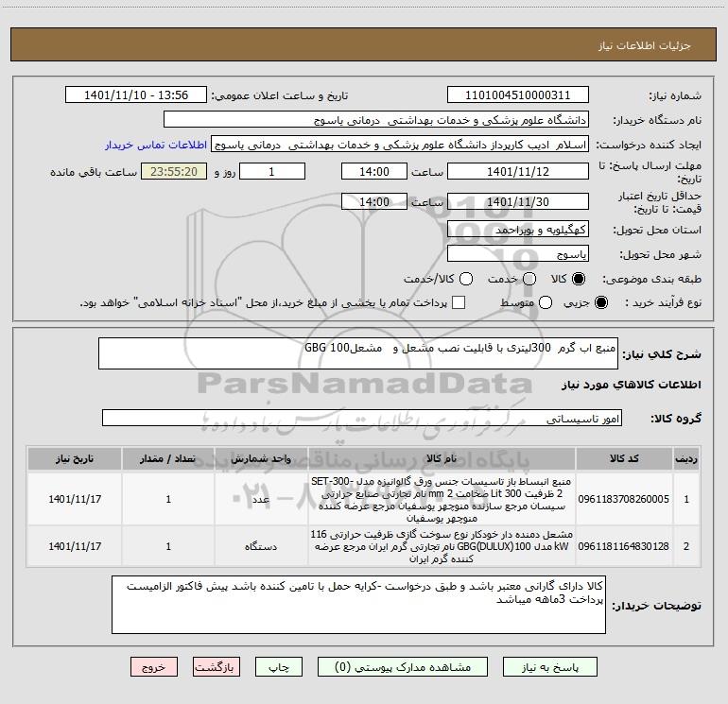Click the announcement date field 1401/11/10 - 13:56
Screen dimensions: 728x704
tap(136, 95)
